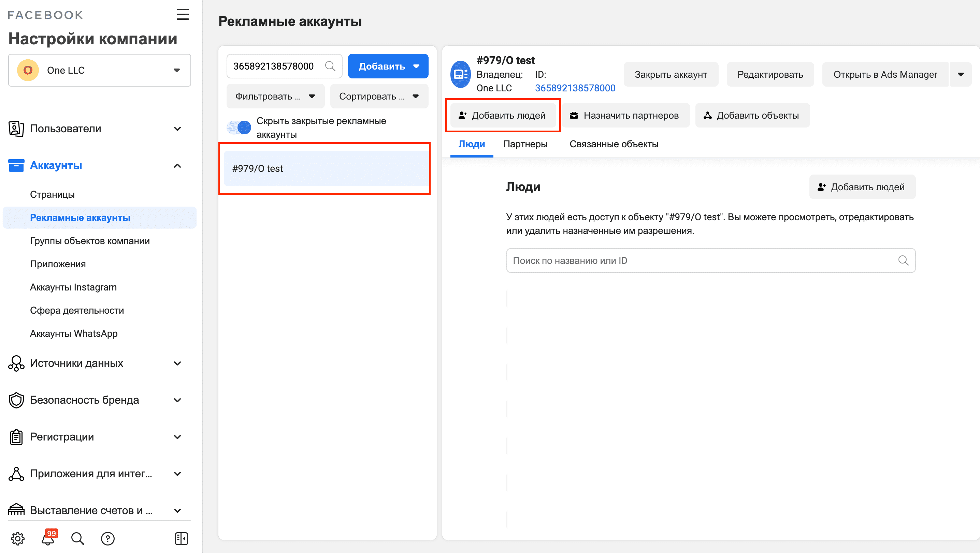Open the Сортировать dropdown
The height and width of the screenshot is (553, 980).
point(379,96)
